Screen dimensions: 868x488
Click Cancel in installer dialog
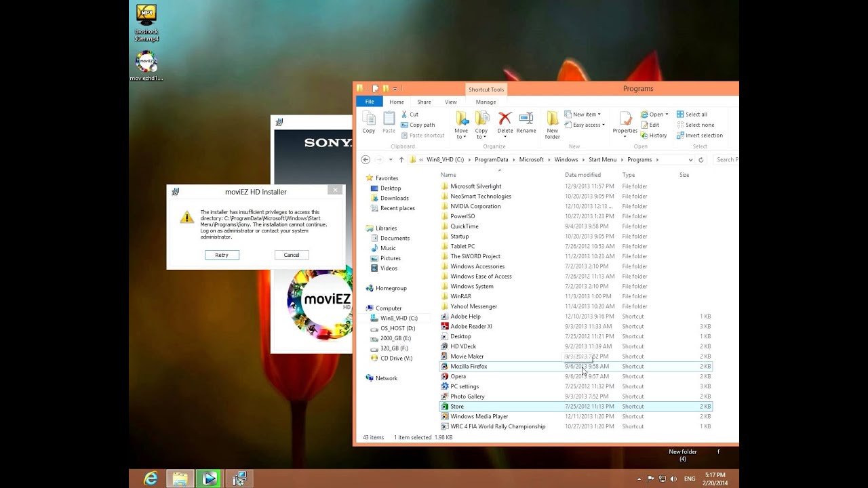tap(292, 255)
